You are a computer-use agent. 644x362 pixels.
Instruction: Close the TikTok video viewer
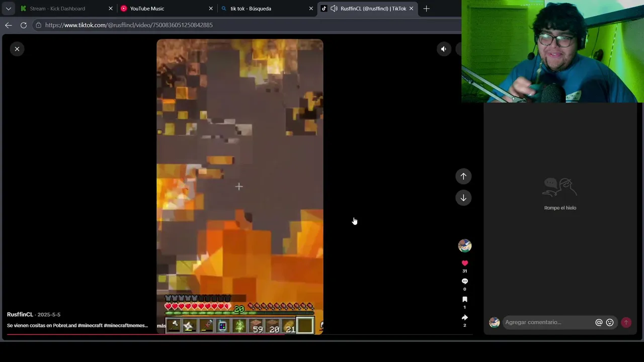click(x=17, y=49)
